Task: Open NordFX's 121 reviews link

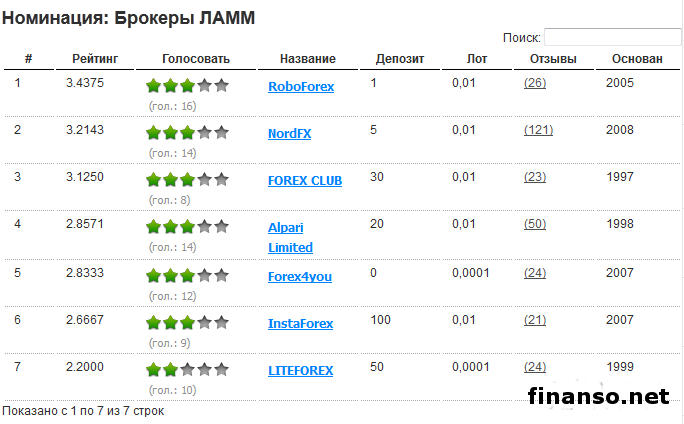Action: click(x=538, y=129)
